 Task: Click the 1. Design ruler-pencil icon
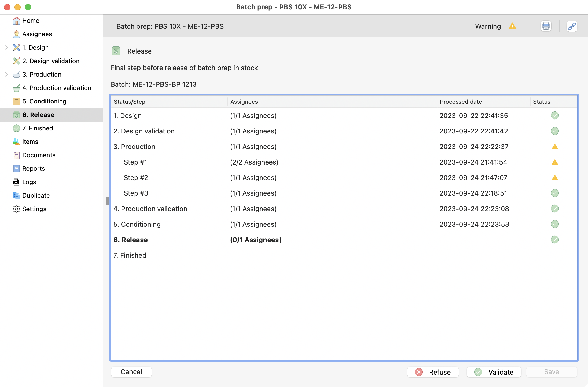point(16,48)
